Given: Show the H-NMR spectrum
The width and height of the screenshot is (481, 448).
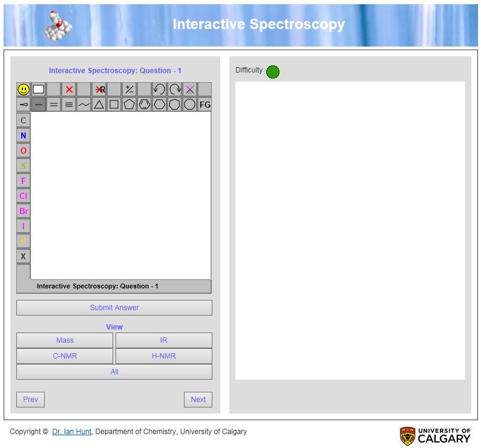Looking at the screenshot, I should (163, 356).
